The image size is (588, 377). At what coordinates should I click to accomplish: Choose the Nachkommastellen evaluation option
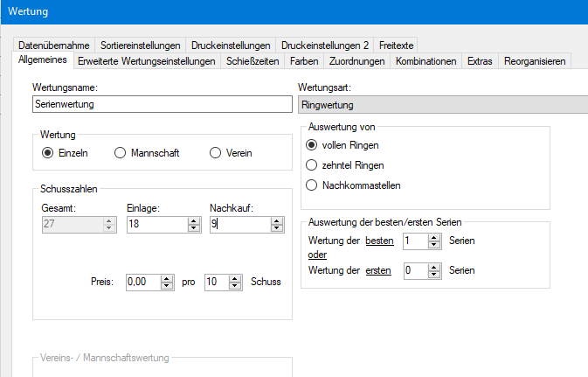(311, 185)
